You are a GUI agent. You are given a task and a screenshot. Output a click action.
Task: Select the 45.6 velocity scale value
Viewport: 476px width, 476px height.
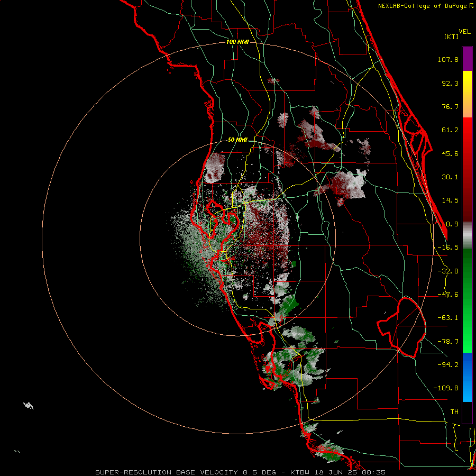tap(450, 153)
